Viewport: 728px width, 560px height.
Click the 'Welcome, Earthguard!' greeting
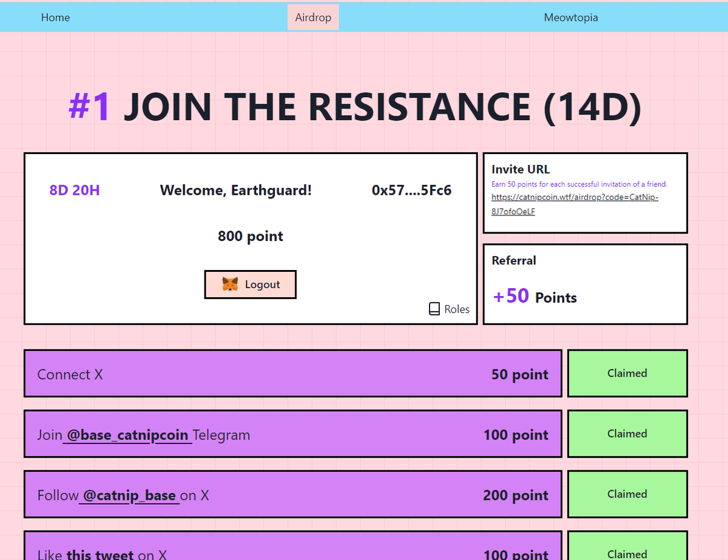tap(236, 190)
